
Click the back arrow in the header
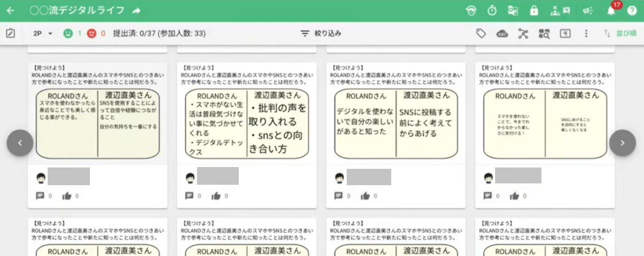tap(10, 11)
